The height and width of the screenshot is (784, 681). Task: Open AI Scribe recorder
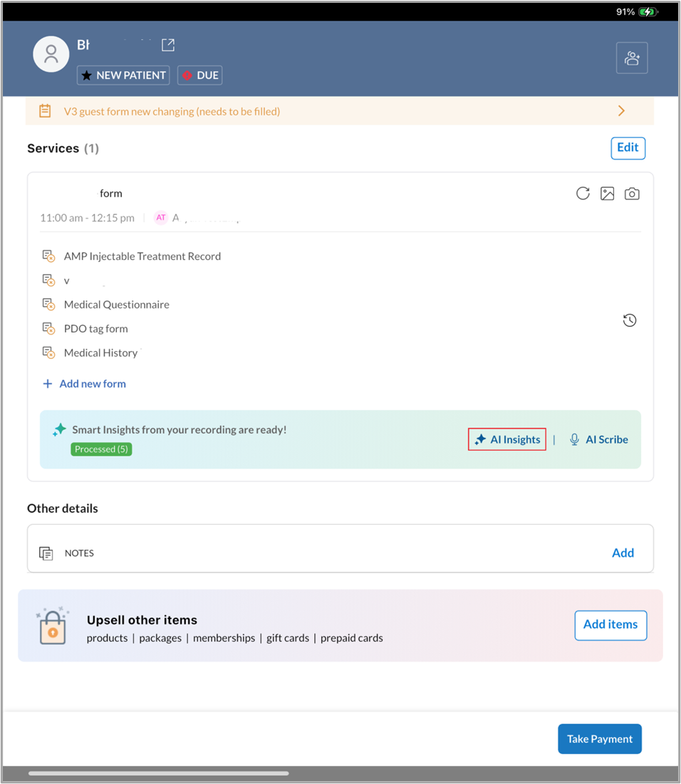pos(598,439)
